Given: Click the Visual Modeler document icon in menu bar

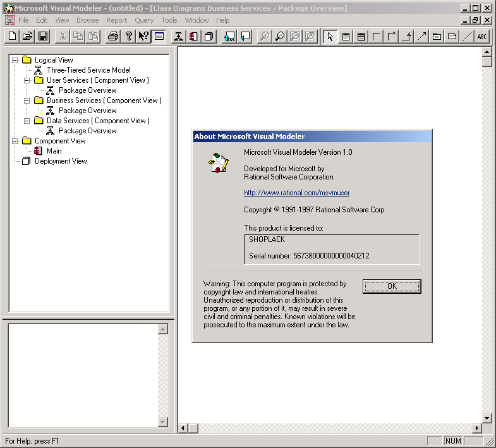Looking at the screenshot, I should [10, 20].
